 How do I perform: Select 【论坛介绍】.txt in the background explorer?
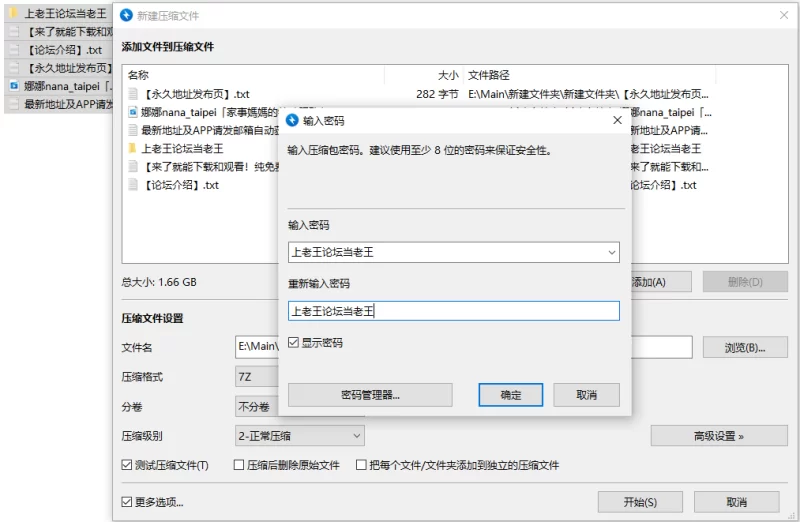click(58, 50)
